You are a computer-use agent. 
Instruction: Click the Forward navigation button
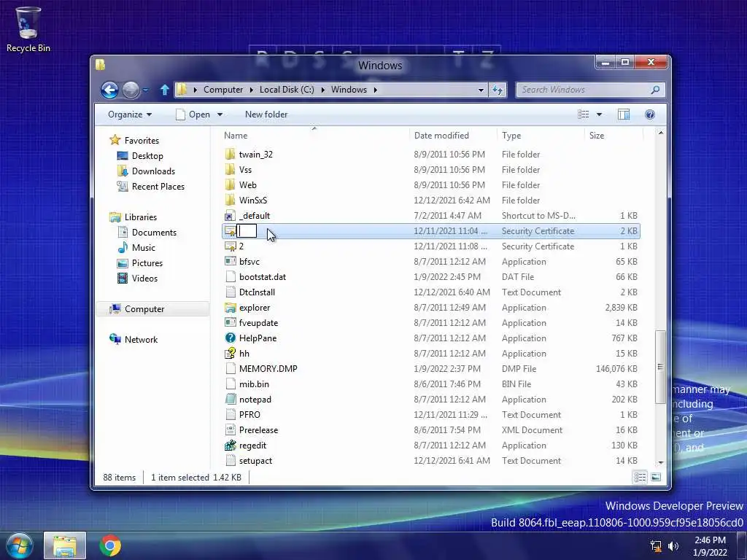point(131,90)
